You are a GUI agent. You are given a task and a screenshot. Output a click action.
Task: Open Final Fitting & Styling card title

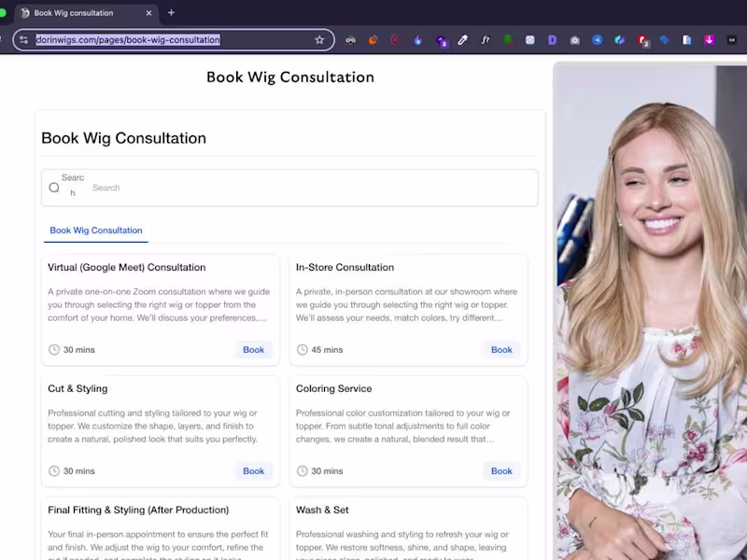(138, 510)
